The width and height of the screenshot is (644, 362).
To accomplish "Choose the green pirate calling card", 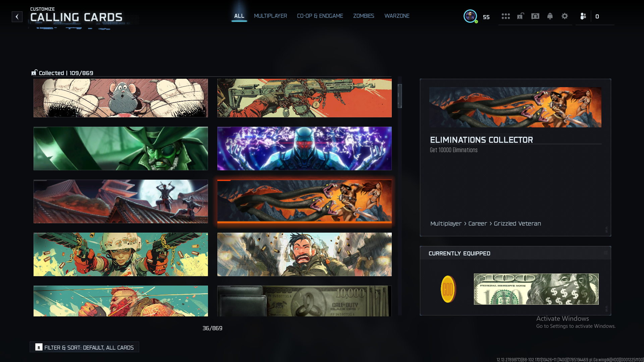I will 121,148.
